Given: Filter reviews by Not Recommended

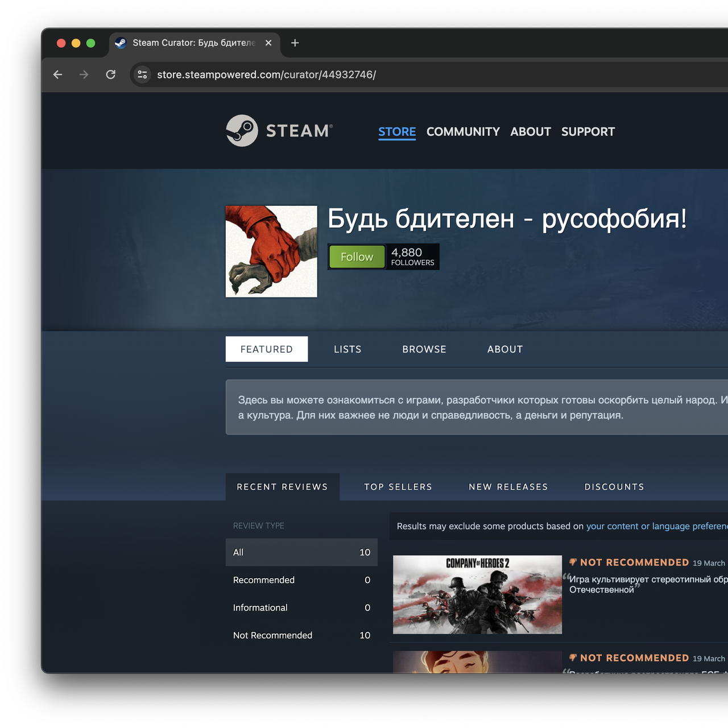Looking at the screenshot, I should coord(301,635).
